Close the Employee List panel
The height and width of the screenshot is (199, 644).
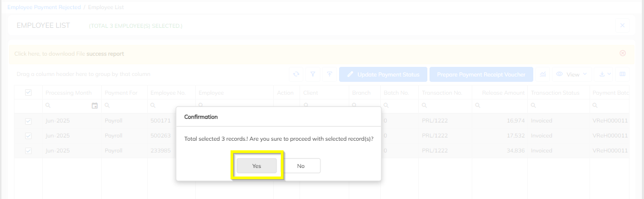[x=622, y=25]
